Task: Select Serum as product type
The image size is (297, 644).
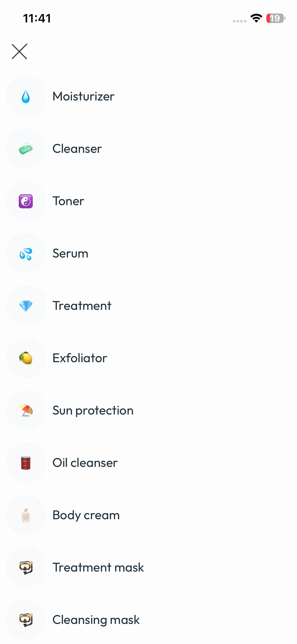Action: pos(70,254)
